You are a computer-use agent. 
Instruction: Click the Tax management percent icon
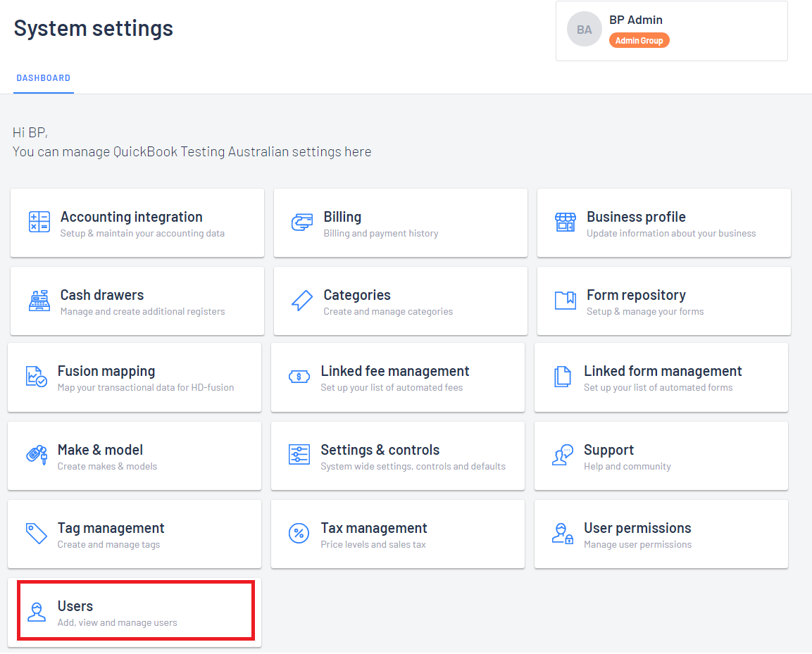coord(299,534)
